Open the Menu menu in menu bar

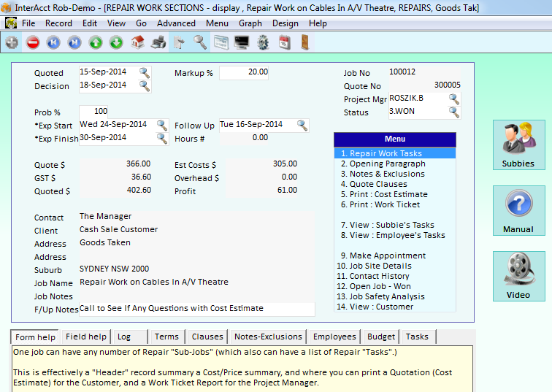pyautogui.click(x=217, y=23)
